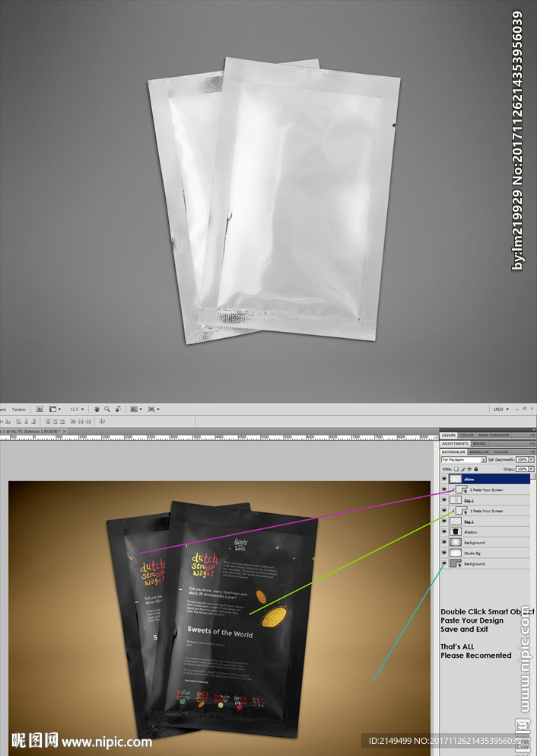537x756 pixels.
Task: Launch Bridge from the application bar icon
Action: [x=40, y=410]
